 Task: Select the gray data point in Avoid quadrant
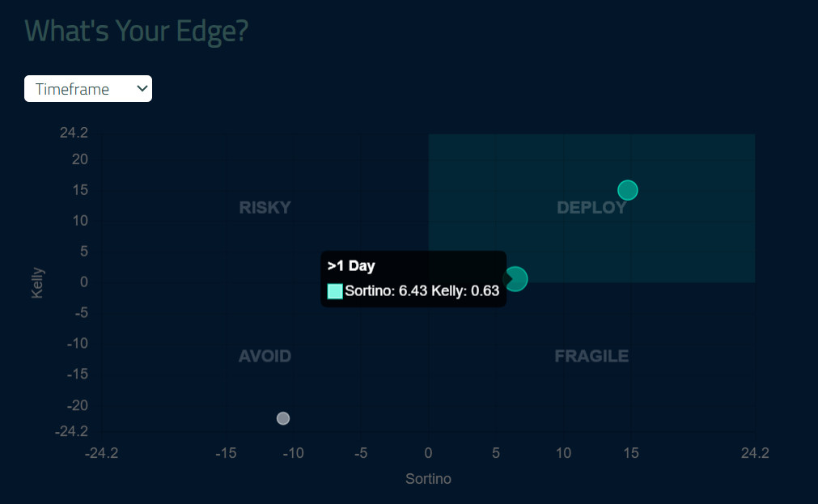point(283,418)
